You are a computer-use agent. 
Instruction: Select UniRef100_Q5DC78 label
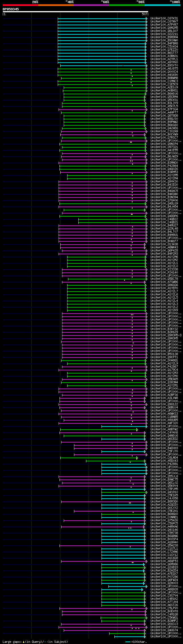(164, 279)
